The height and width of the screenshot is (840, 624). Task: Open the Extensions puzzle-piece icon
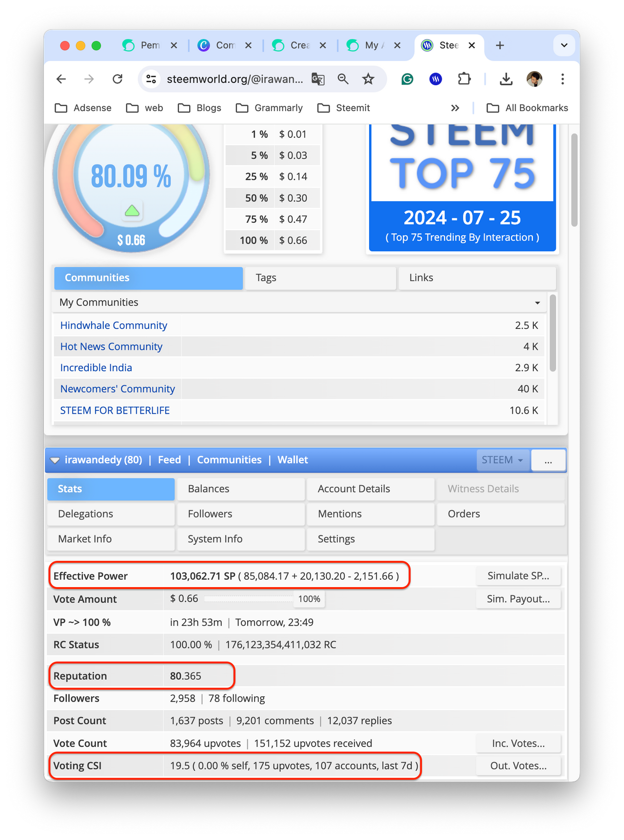[464, 79]
